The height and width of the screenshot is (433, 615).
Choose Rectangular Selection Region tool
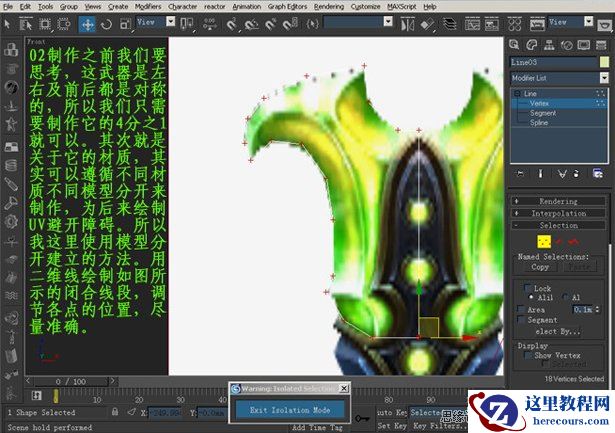tap(45, 24)
